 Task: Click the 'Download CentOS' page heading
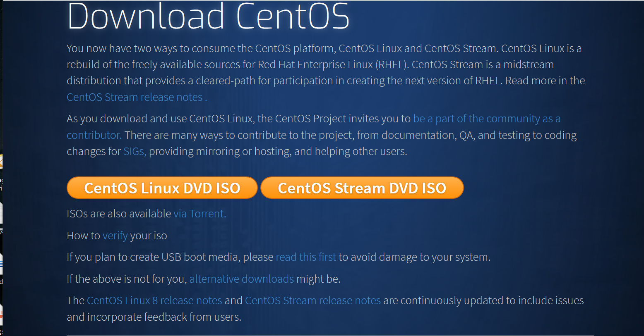click(208, 17)
